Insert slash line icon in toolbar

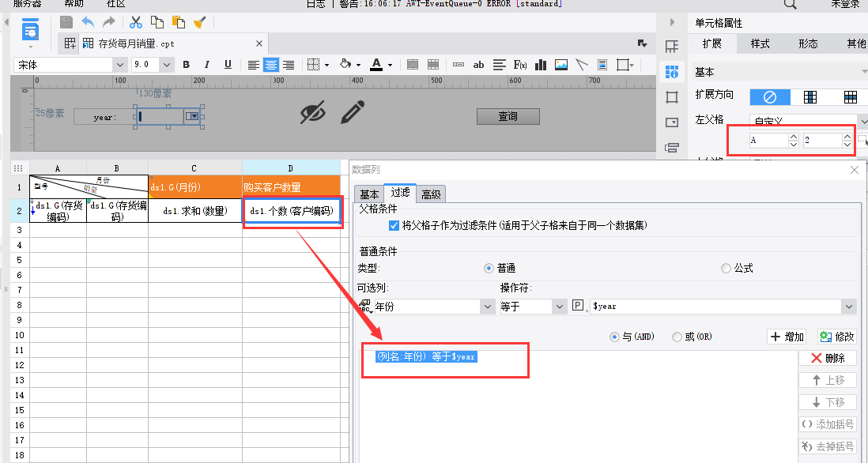[581, 65]
